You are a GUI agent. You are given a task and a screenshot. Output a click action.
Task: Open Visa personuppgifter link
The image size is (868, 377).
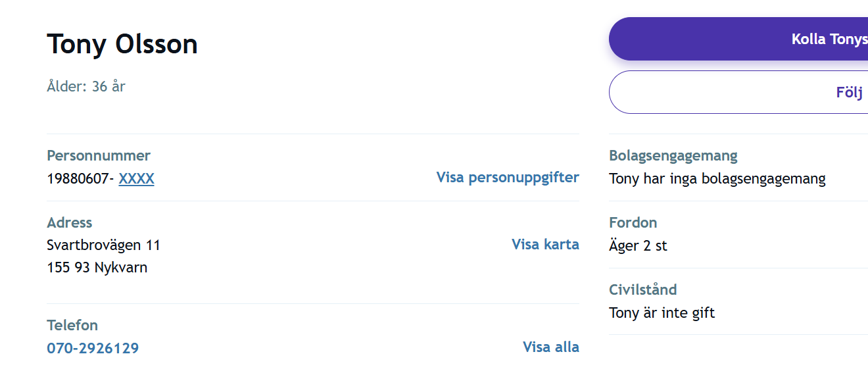pyautogui.click(x=508, y=177)
